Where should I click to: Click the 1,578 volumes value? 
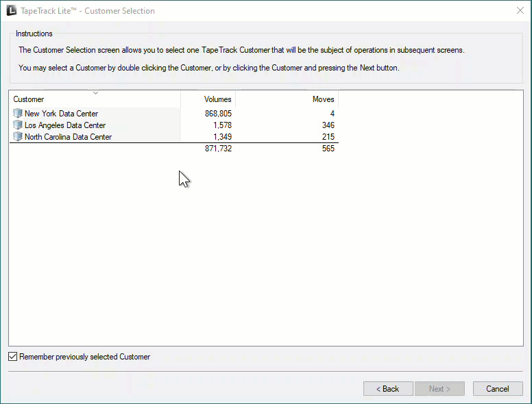click(223, 125)
